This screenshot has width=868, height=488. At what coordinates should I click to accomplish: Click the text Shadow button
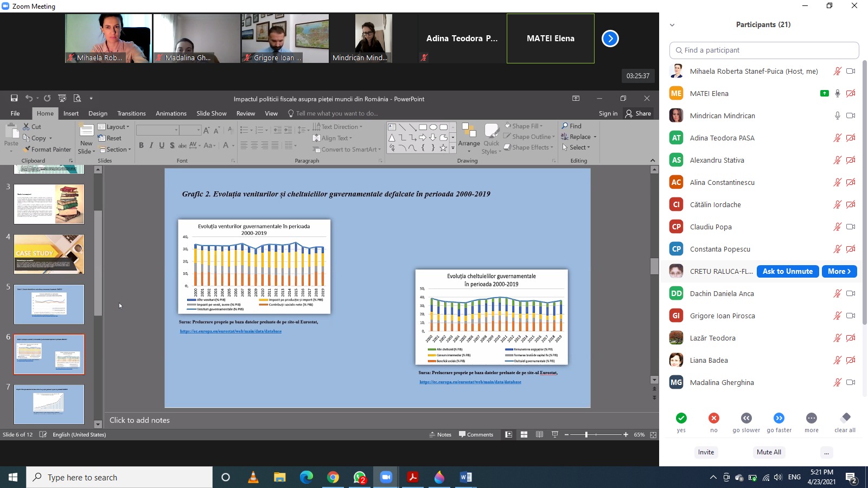[x=172, y=145]
